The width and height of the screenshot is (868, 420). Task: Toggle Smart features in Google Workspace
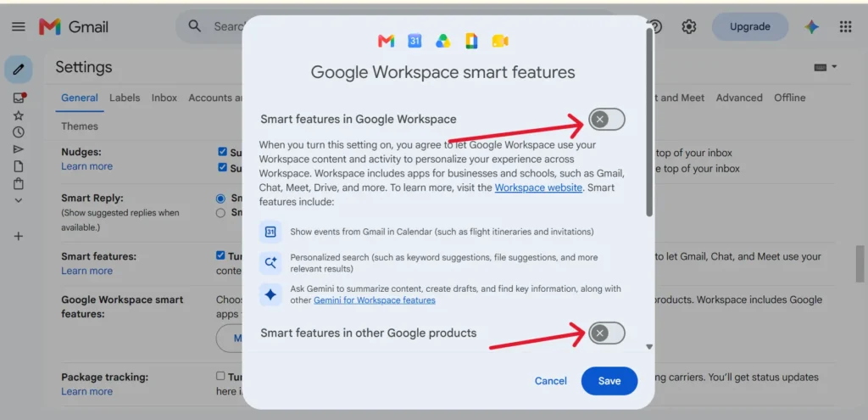[607, 119]
